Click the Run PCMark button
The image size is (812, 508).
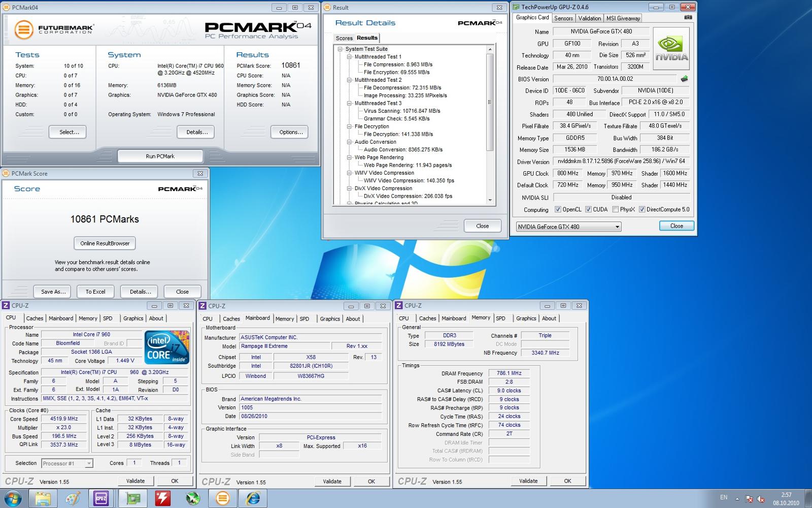point(160,156)
